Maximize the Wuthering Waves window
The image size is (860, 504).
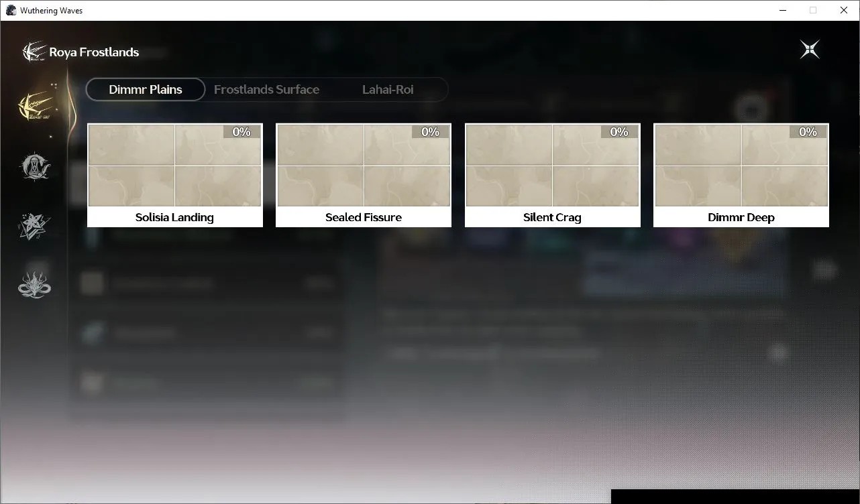point(813,10)
